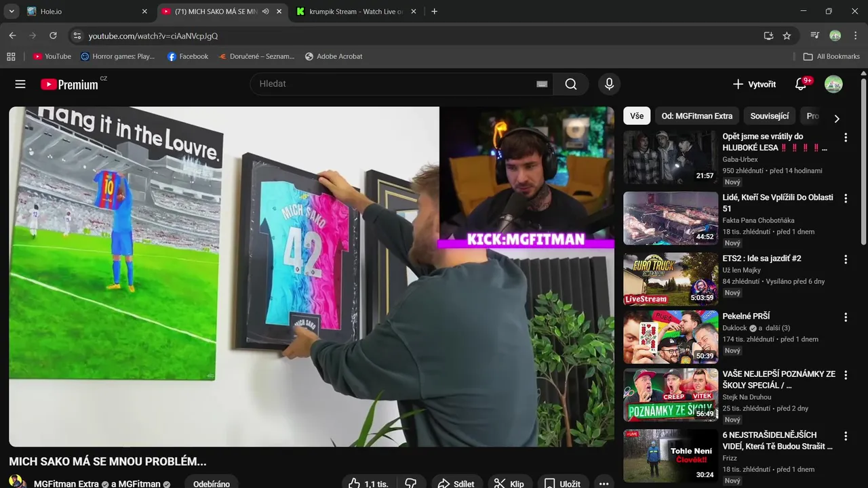Viewport: 868px width, 488px height.
Task: Click the video player area
Action: pyautogui.click(x=311, y=277)
